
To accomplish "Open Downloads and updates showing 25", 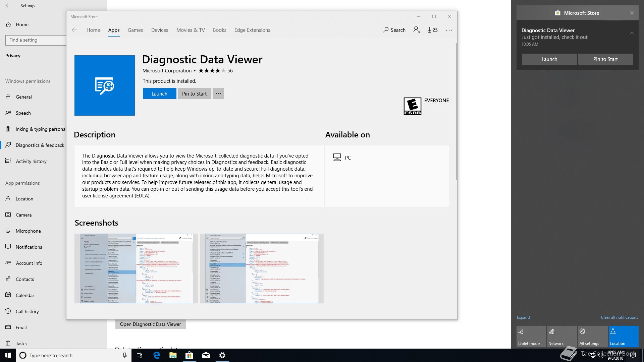I will (433, 30).
